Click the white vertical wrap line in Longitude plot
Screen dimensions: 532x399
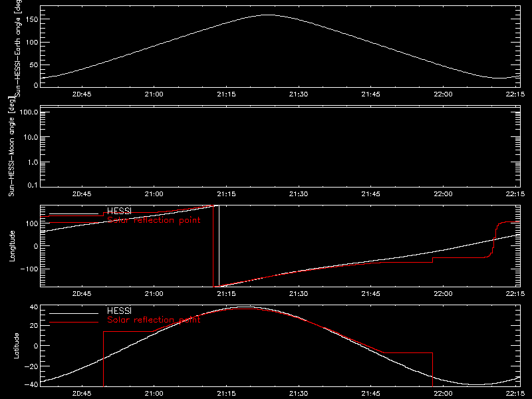pos(219,246)
